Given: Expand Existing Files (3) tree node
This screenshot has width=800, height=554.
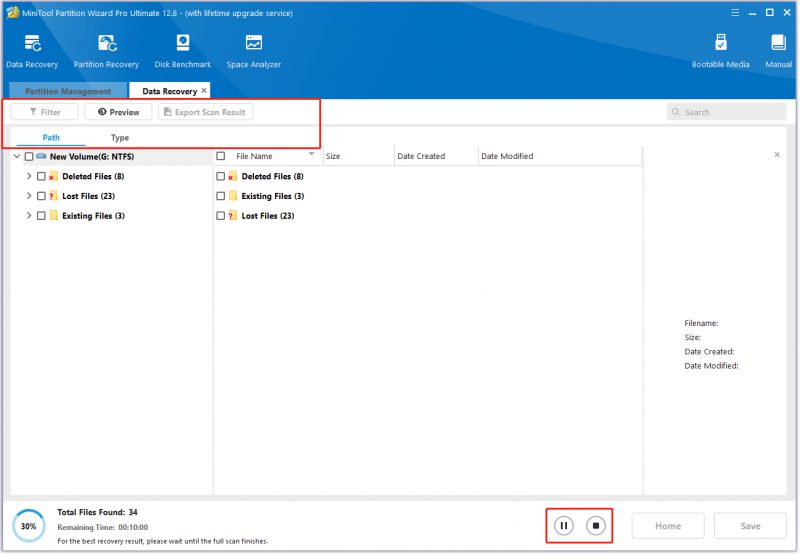Looking at the screenshot, I should click(x=29, y=215).
